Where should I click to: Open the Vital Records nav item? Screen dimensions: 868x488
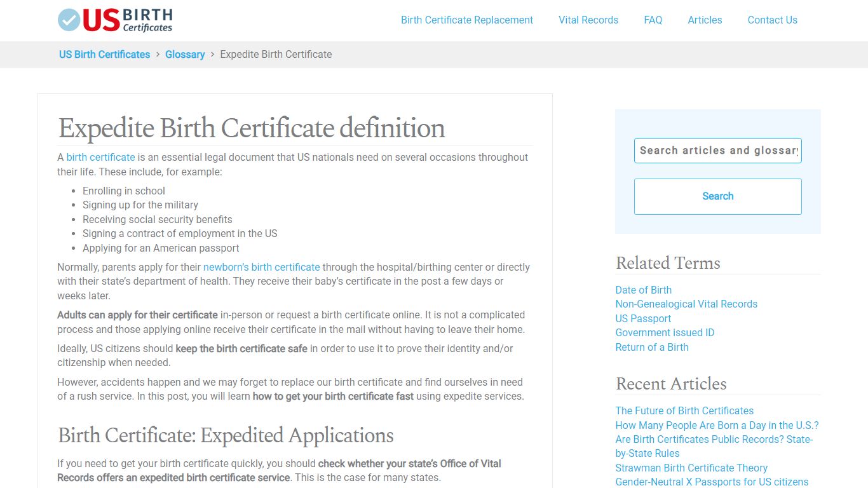[588, 20]
